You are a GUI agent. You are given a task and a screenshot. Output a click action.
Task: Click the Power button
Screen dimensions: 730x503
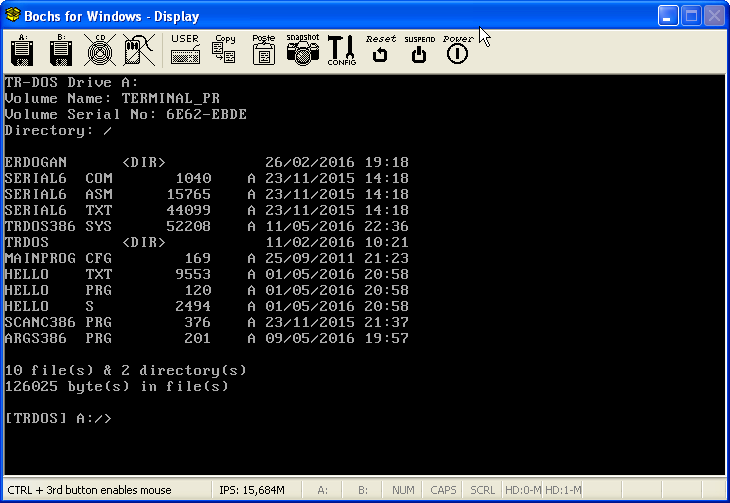pos(458,49)
